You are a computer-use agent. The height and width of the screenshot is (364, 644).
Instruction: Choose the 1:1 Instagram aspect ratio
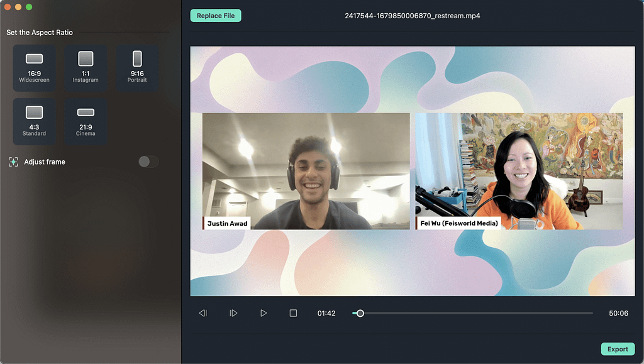tap(86, 68)
